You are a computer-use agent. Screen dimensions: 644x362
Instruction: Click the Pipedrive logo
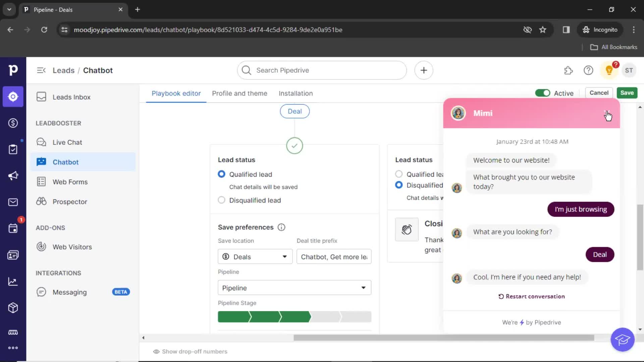13,70
